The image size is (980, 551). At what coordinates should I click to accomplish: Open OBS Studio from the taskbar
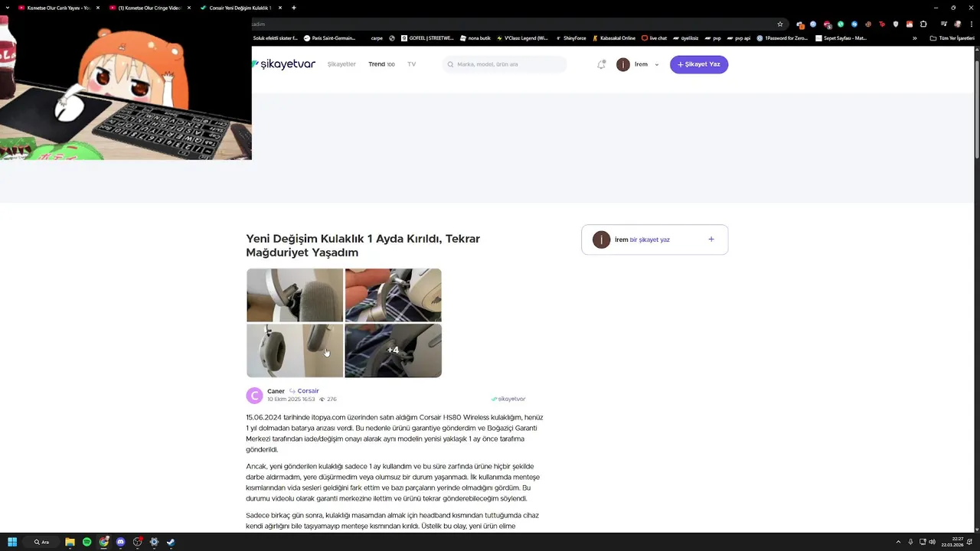(137, 542)
